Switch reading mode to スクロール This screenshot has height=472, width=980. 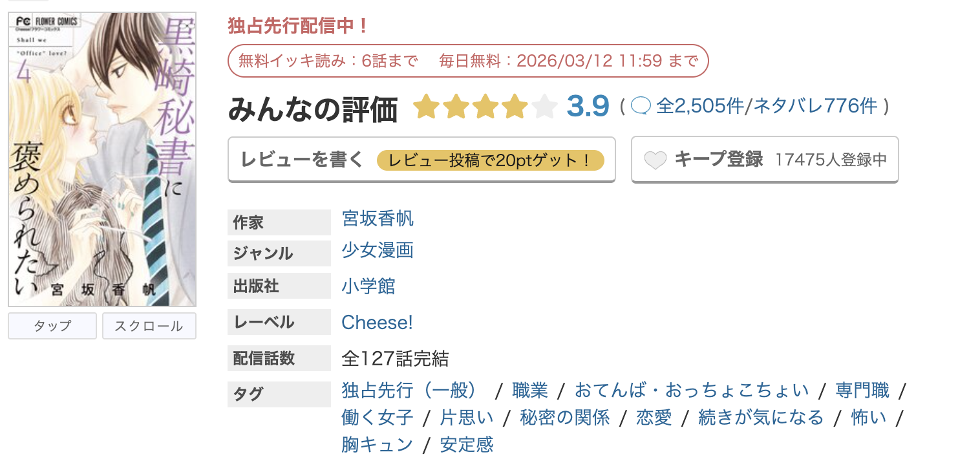pyautogui.click(x=149, y=326)
